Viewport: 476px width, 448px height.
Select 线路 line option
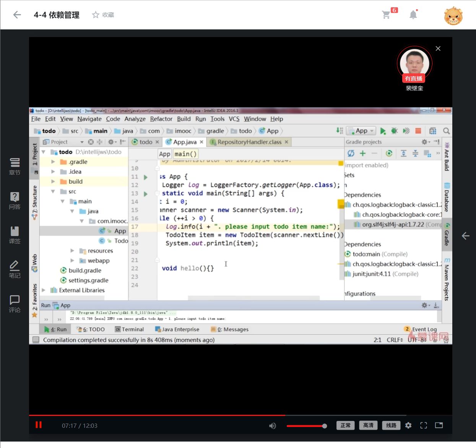click(391, 425)
